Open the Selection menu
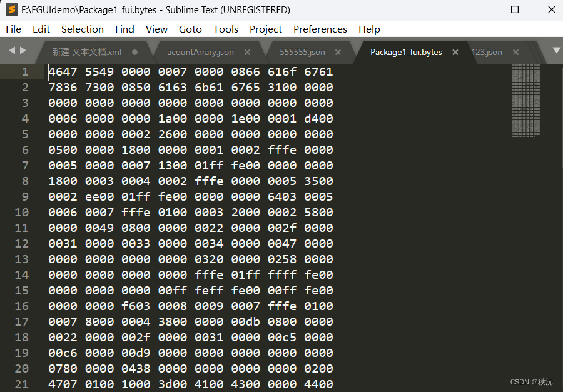 point(82,29)
